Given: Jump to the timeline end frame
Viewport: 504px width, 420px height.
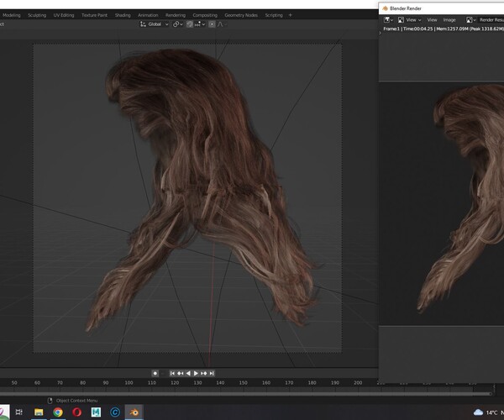Looking at the screenshot, I should click(212, 374).
